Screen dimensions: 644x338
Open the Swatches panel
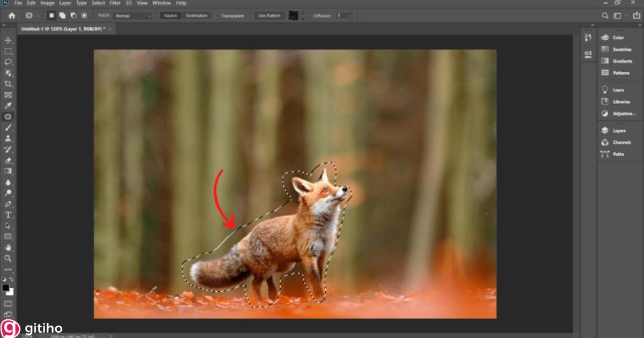click(x=620, y=49)
